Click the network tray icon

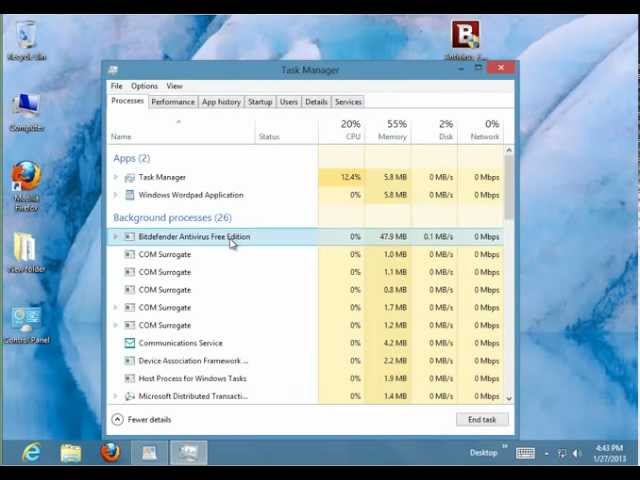(562, 453)
